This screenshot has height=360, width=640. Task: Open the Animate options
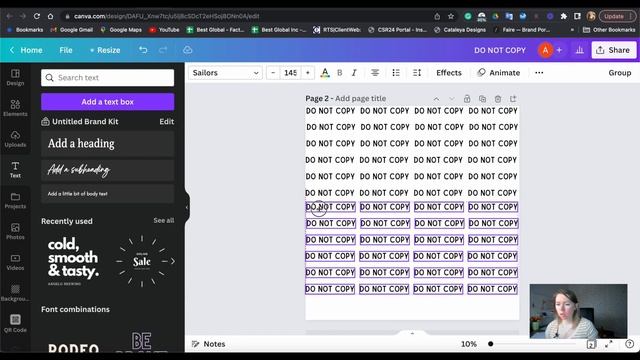(x=499, y=73)
